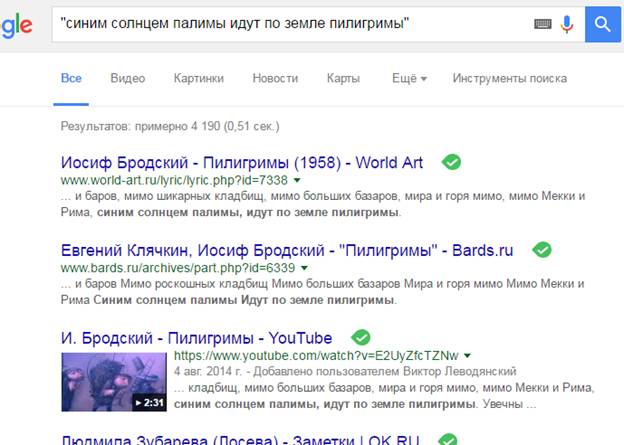The height and width of the screenshot is (445, 624).
Task: Click green checkmark beside World Art result
Action: (451, 162)
